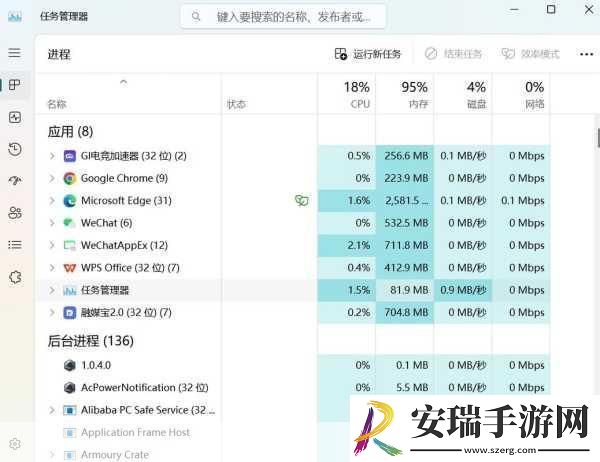Click the AcPowerNotification process icon
Screen dimensions: 600x462
pos(70,388)
